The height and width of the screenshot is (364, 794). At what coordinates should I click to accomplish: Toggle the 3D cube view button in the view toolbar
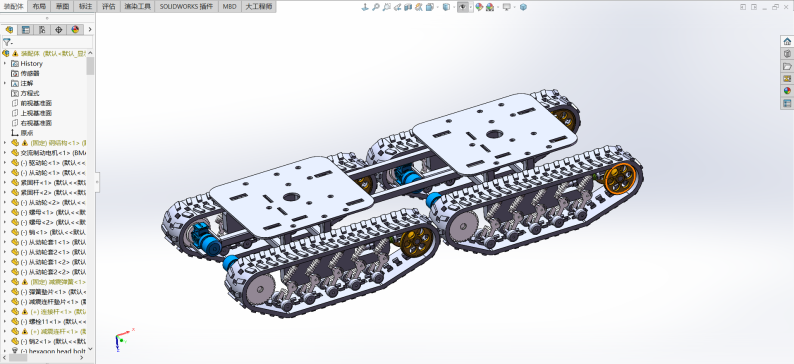point(523,7)
